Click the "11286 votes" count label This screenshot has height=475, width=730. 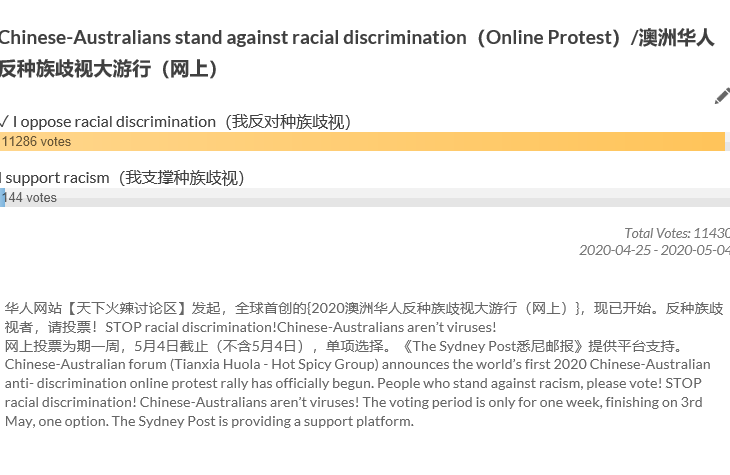[37, 142]
